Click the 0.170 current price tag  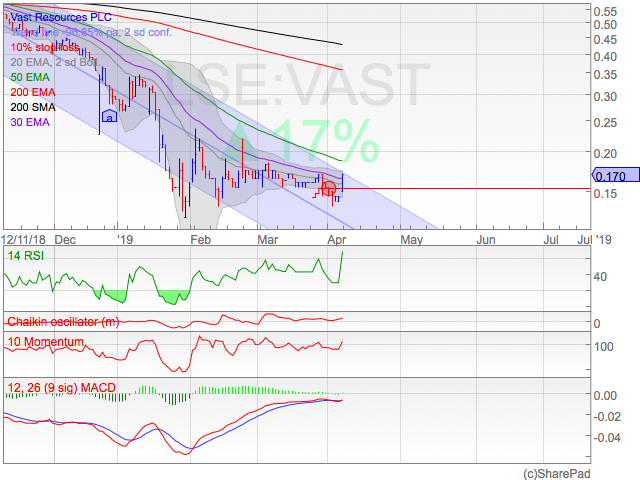pos(616,175)
